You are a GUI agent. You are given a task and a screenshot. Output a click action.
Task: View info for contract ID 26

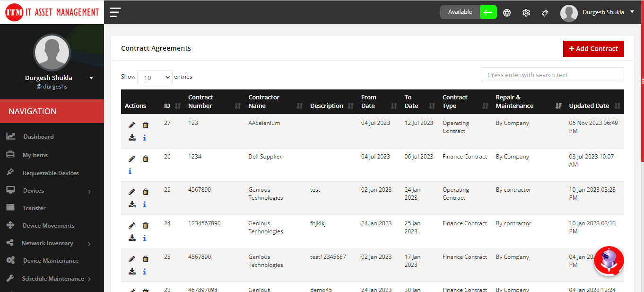130,171
